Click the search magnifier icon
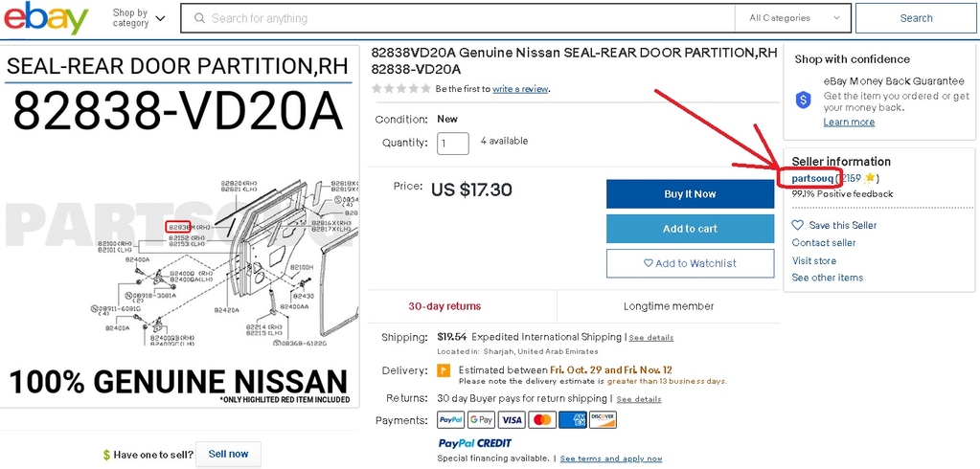The height and width of the screenshot is (469, 980). click(x=199, y=18)
